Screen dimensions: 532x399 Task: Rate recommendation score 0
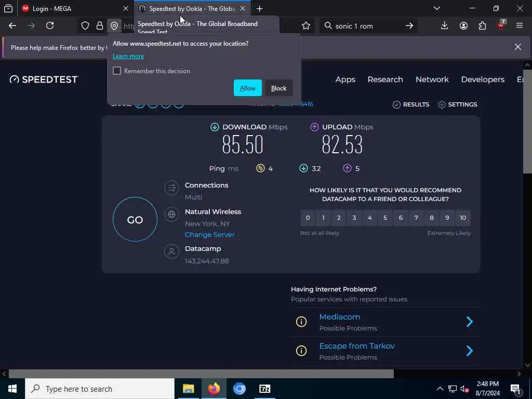[x=308, y=218]
